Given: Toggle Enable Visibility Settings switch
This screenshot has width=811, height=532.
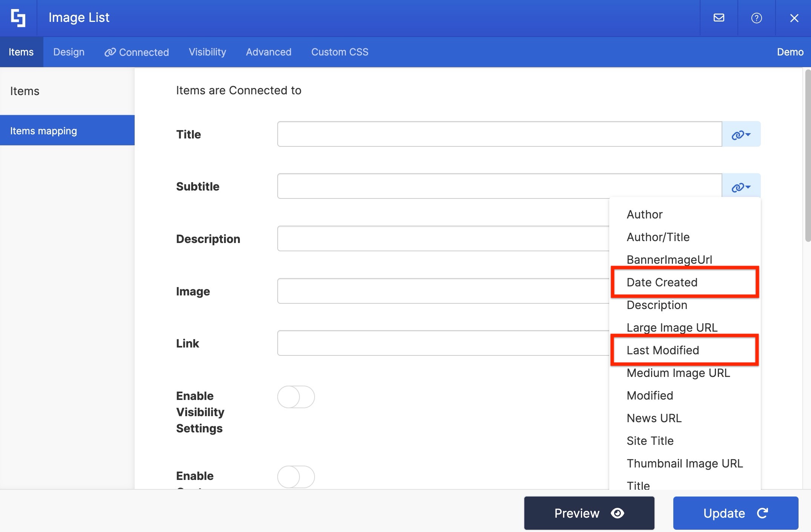Looking at the screenshot, I should (x=296, y=397).
